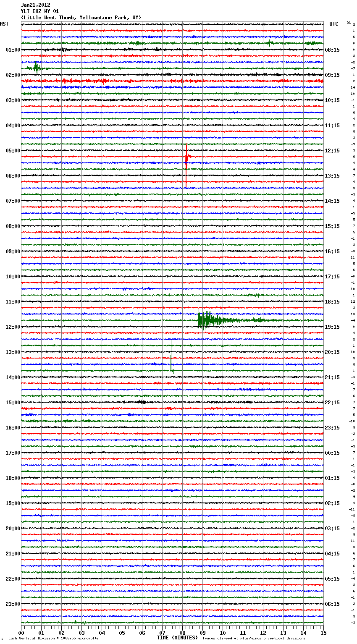Click the DC column header
The width and height of the screenshot is (357, 644).
point(349,23)
